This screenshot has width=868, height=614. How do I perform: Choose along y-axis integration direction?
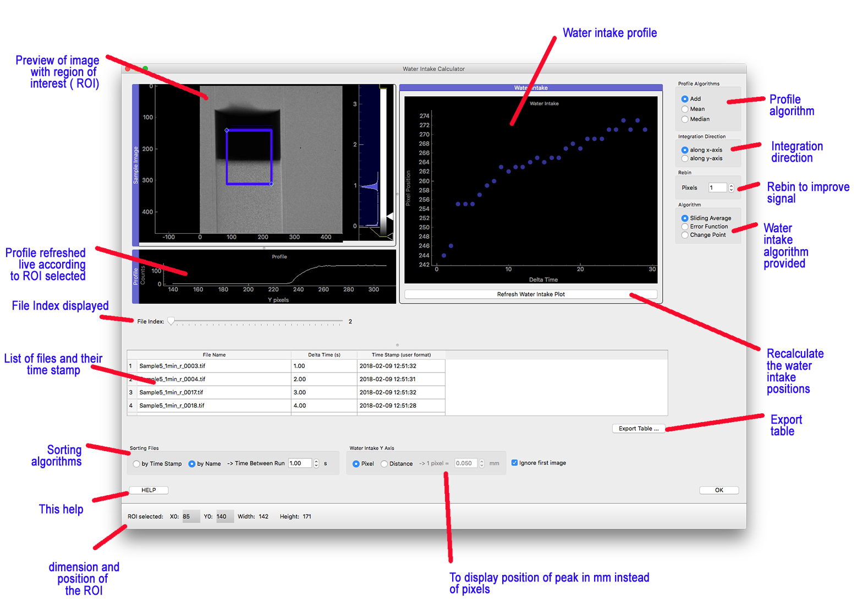[x=685, y=158]
